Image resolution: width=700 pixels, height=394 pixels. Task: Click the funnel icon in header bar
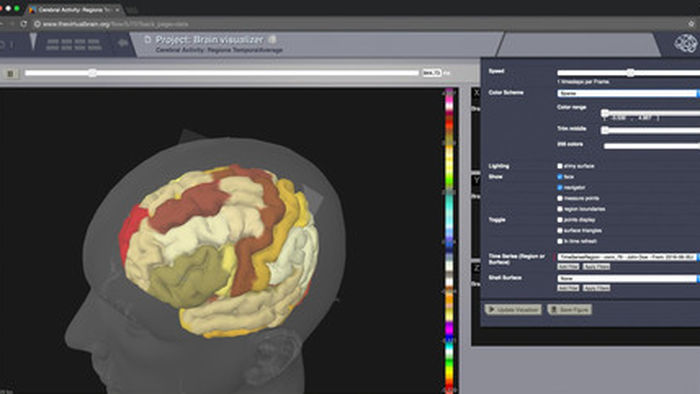pos(33,42)
